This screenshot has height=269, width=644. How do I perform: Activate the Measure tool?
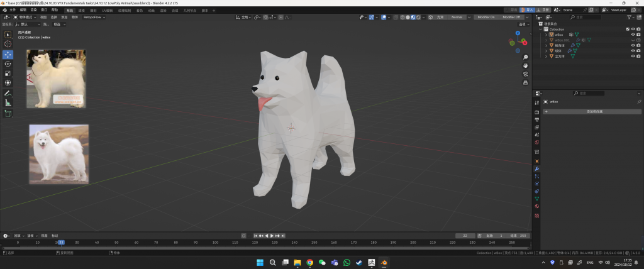tap(8, 102)
